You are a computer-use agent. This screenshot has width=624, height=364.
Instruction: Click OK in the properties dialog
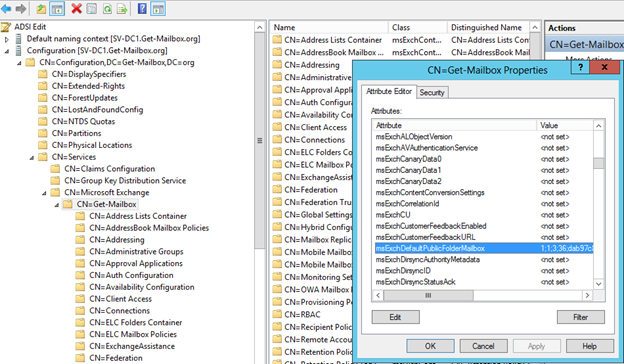430,346
